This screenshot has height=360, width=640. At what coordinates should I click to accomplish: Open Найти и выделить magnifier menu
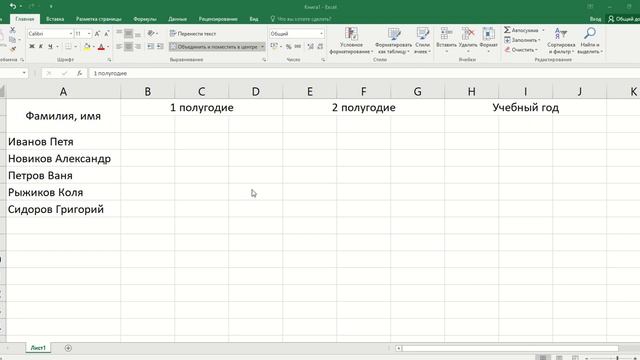(x=590, y=40)
